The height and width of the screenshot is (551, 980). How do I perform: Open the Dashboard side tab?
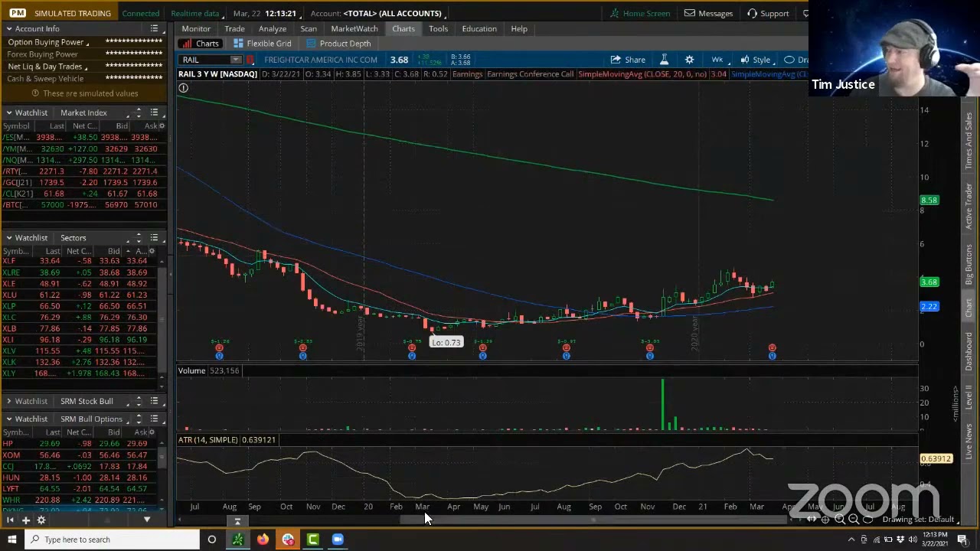click(x=969, y=352)
